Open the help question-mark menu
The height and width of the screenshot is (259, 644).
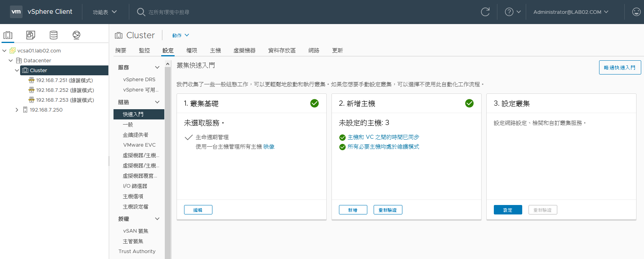[x=513, y=12]
